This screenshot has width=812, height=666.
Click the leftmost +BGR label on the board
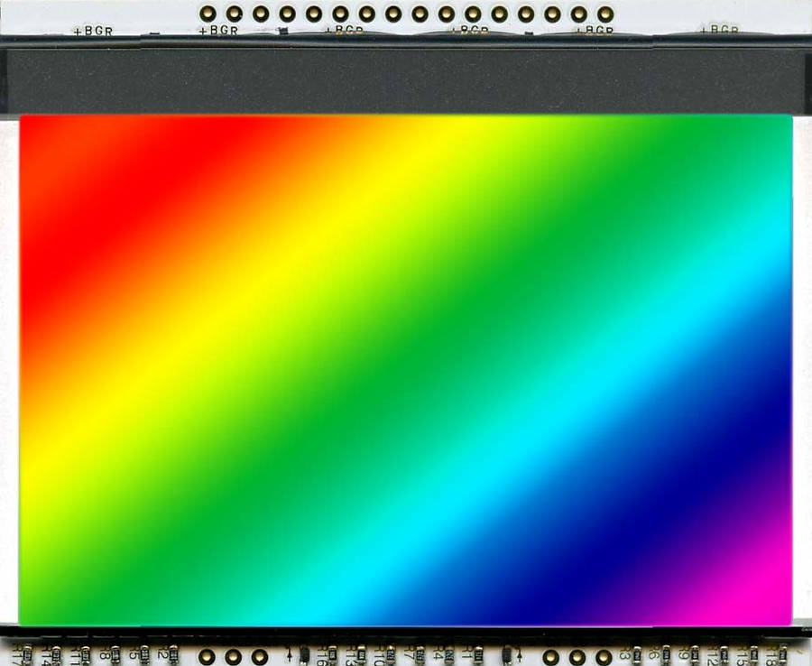[93, 31]
